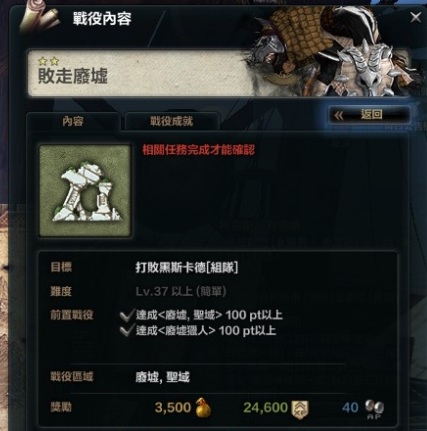This screenshot has height=431, width=427.
Task: Click the AP orbs reward icon
Action: (374, 409)
